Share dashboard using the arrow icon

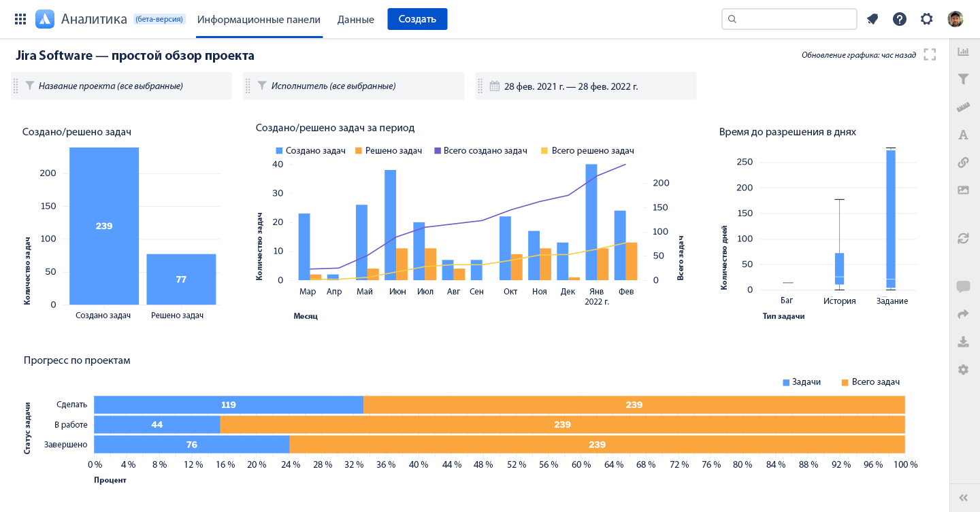(963, 314)
